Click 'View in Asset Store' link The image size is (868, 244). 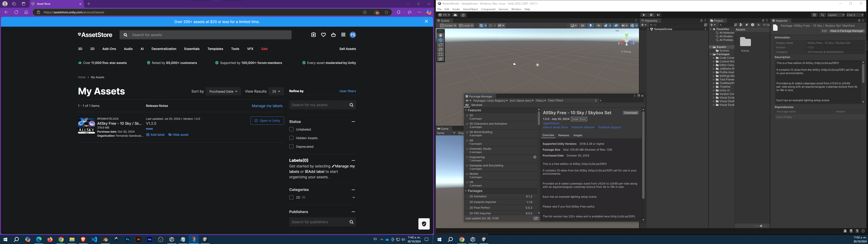click(x=555, y=127)
